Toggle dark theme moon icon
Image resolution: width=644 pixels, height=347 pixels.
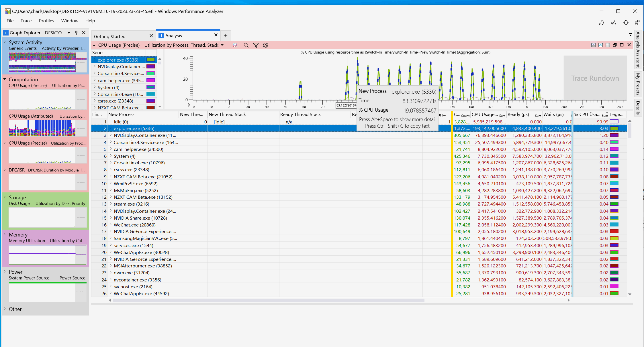click(601, 23)
